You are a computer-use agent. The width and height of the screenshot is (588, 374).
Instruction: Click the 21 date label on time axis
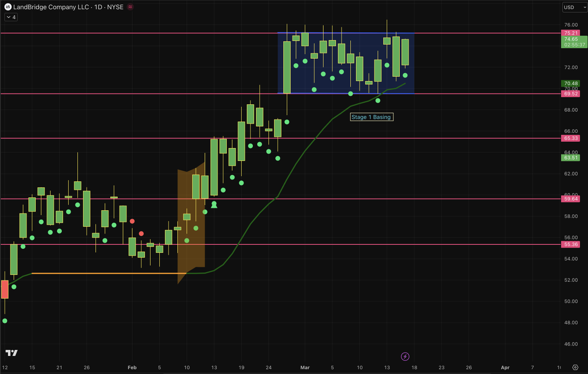[59, 367]
